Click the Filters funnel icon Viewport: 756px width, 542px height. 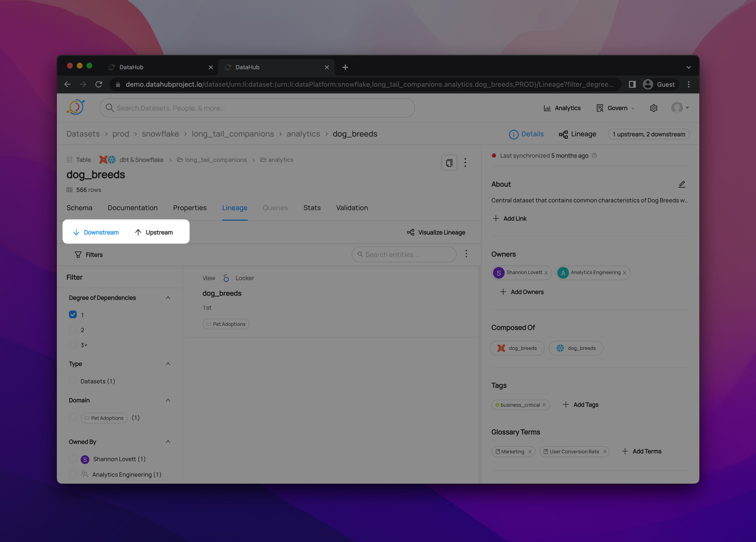(x=78, y=255)
